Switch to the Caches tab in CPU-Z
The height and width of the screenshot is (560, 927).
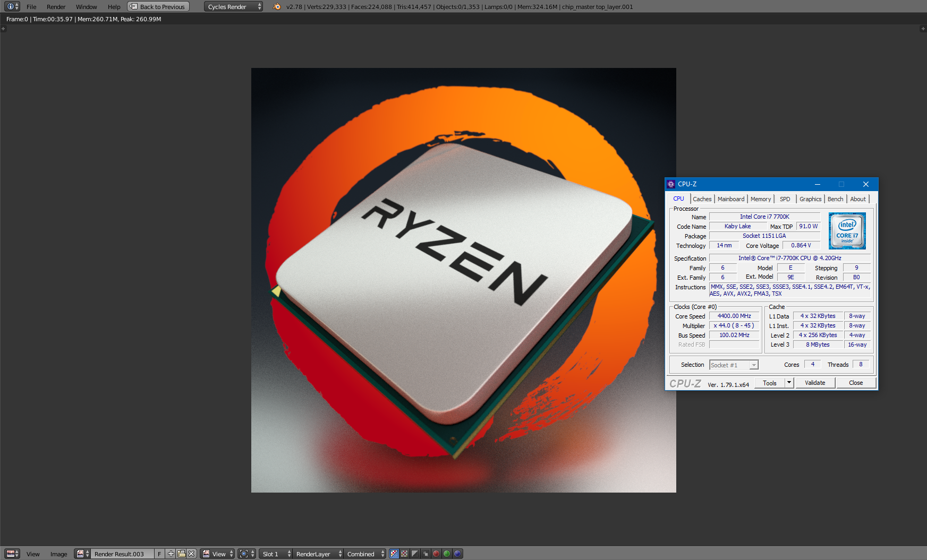point(702,199)
